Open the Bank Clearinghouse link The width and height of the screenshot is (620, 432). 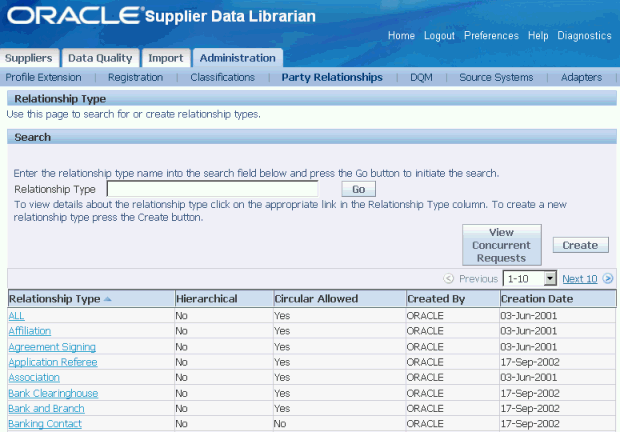click(53, 393)
